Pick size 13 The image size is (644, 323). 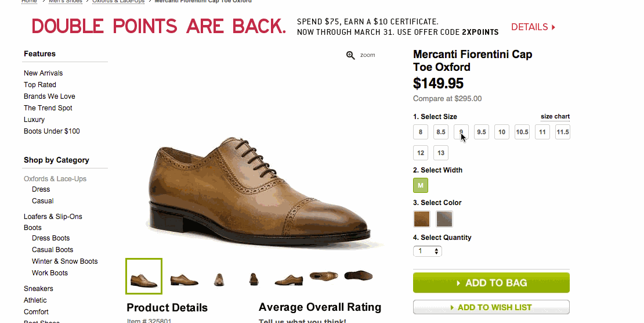click(441, 153)
